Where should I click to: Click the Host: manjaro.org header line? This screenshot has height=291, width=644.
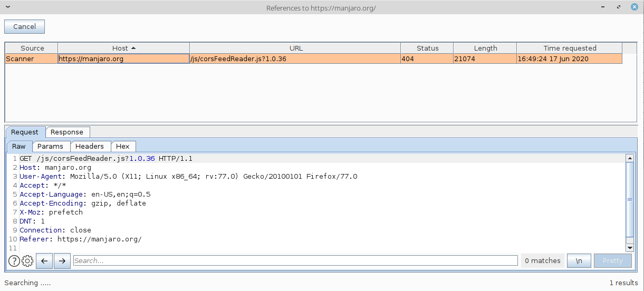coord(55,168)
